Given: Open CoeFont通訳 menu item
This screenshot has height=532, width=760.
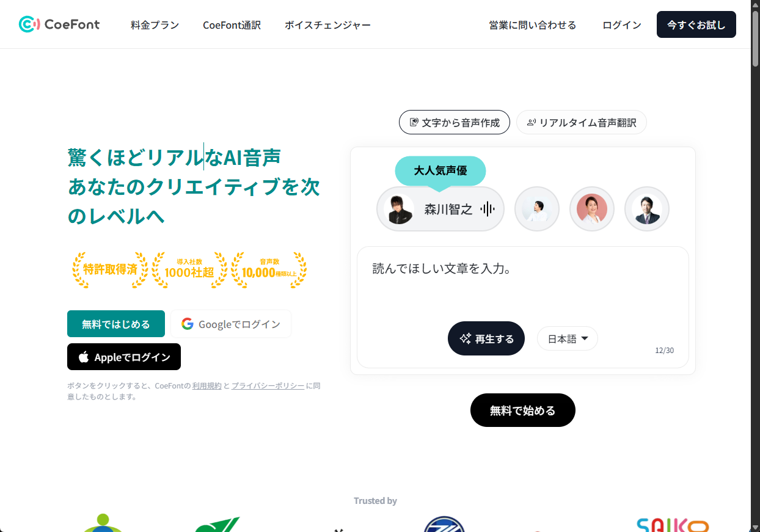Looking at the screenshot, I should pyautogui.click(x=232, y=25).
